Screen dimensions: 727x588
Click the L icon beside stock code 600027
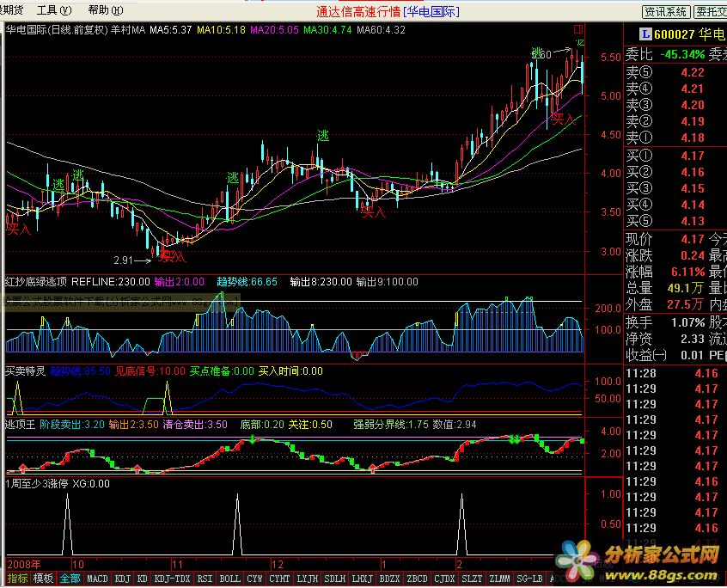pyautogui.click(x=645, y=34)
